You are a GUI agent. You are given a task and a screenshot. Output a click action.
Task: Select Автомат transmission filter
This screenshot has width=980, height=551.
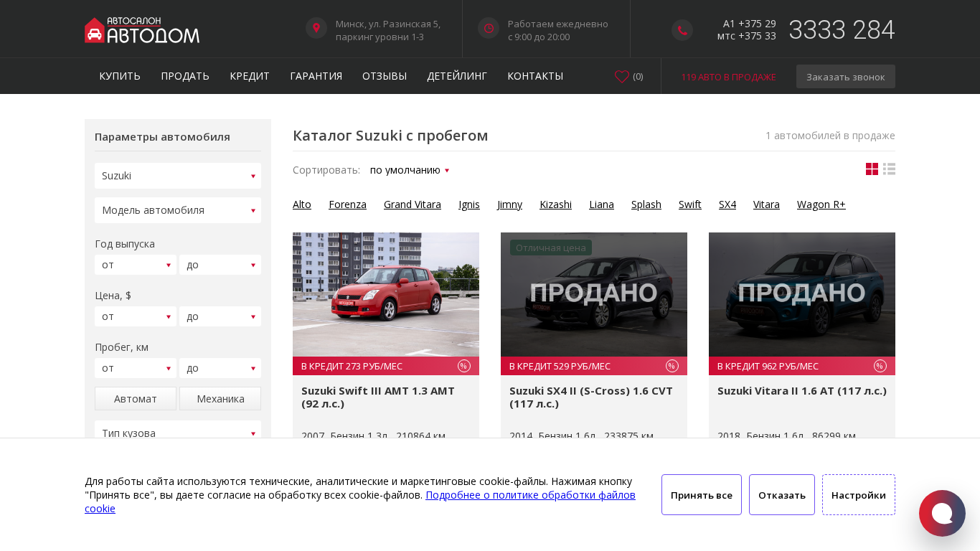pyautogui.click(x=136, y=399)
